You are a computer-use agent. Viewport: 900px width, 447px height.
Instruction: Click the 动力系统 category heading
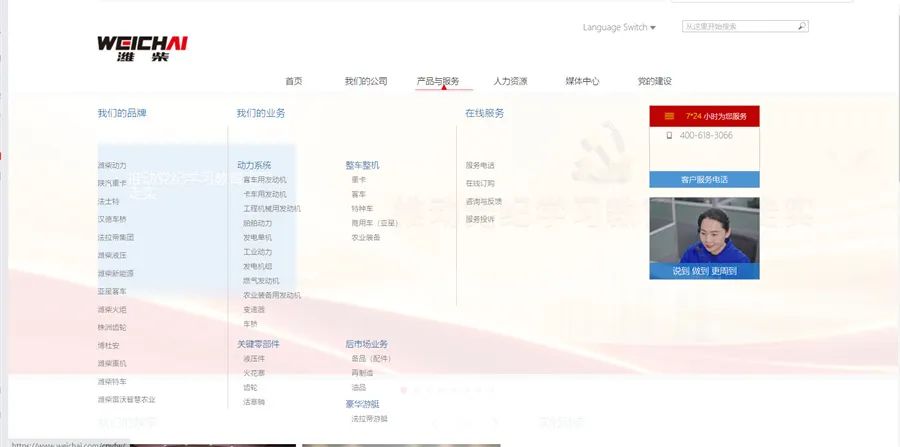pyautogui.click(x=254, y=165)
